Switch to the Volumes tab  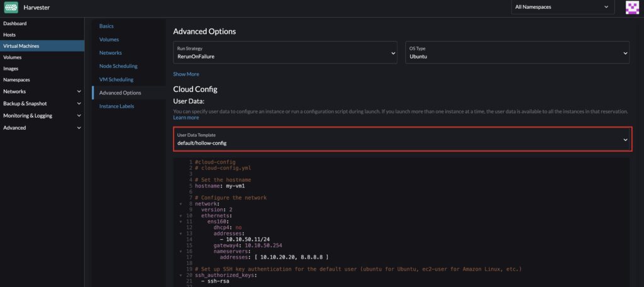click(x=109, y=40)
